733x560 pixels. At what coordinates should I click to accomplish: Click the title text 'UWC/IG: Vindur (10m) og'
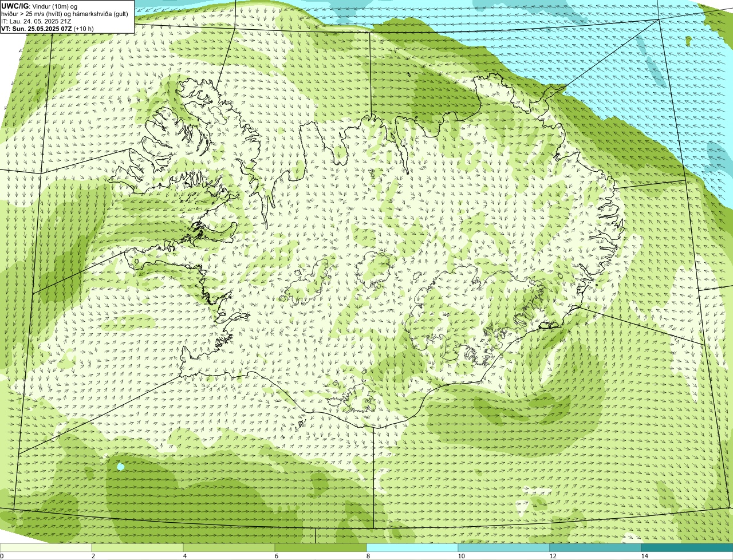pyautogui.click(x=39, y=6)
